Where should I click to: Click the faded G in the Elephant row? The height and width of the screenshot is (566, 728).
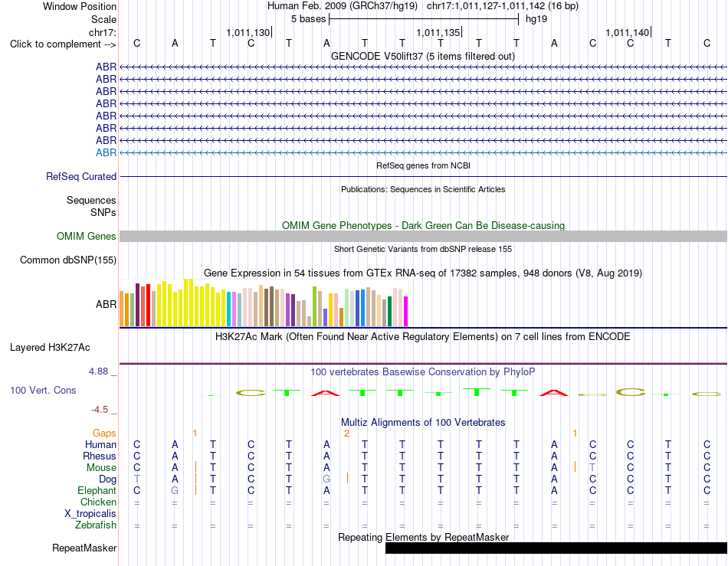pos(175,490)
